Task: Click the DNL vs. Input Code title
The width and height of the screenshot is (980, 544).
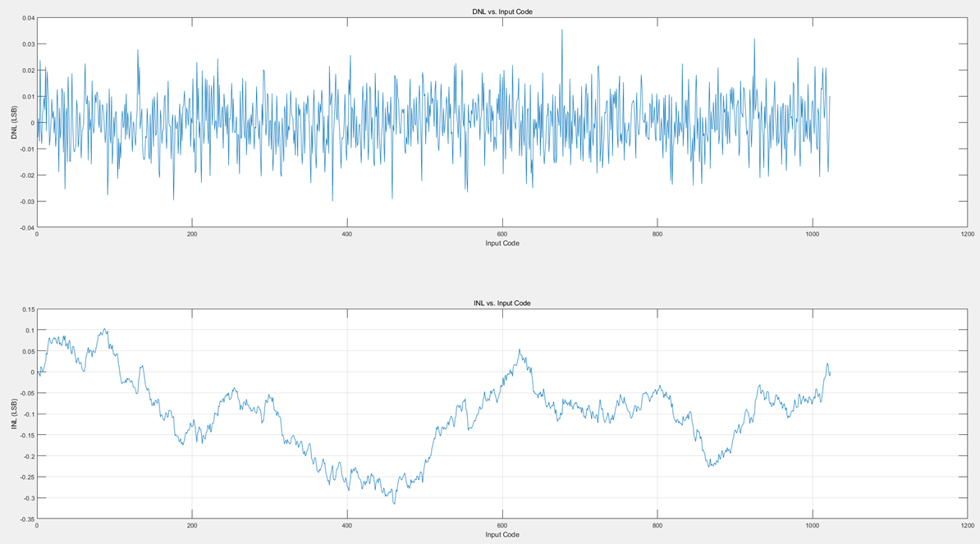Action: tap(504, 12)
